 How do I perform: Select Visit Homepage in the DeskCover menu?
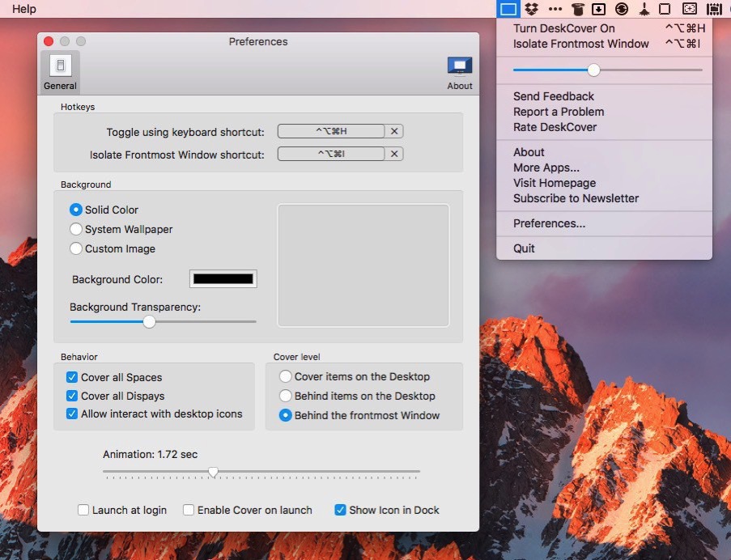coord(555,183)
